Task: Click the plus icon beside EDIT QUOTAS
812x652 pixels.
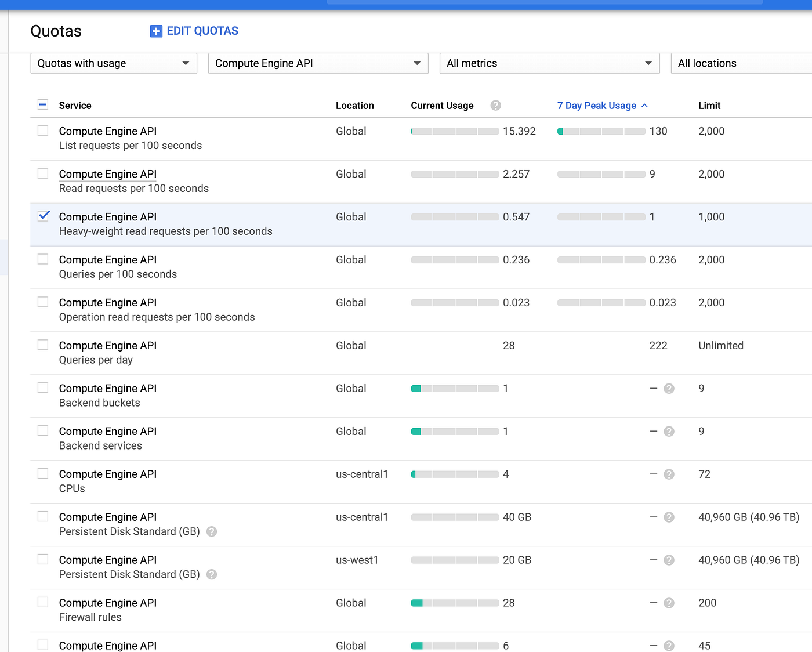Action: coord(156,31)
